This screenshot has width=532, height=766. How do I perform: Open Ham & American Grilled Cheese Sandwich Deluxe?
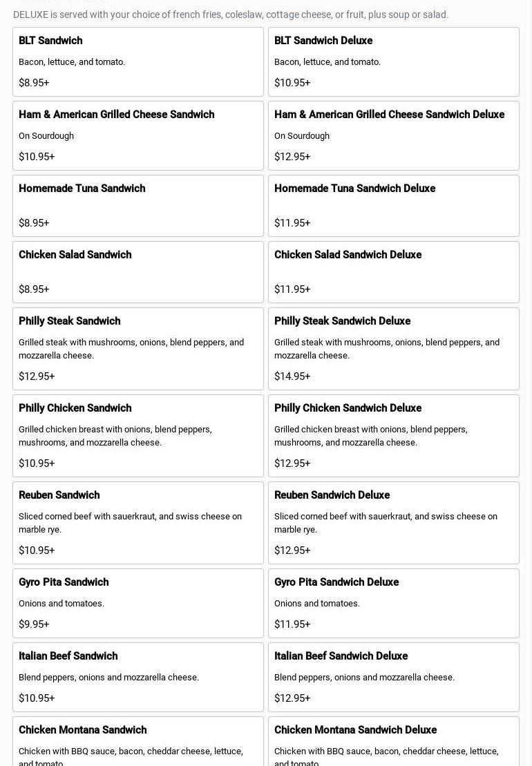[393, 135]
